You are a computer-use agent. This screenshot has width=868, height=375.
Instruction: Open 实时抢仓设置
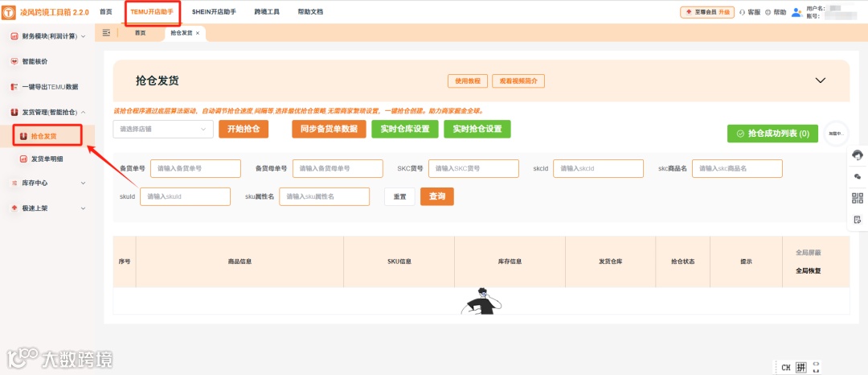coord(477,129)
